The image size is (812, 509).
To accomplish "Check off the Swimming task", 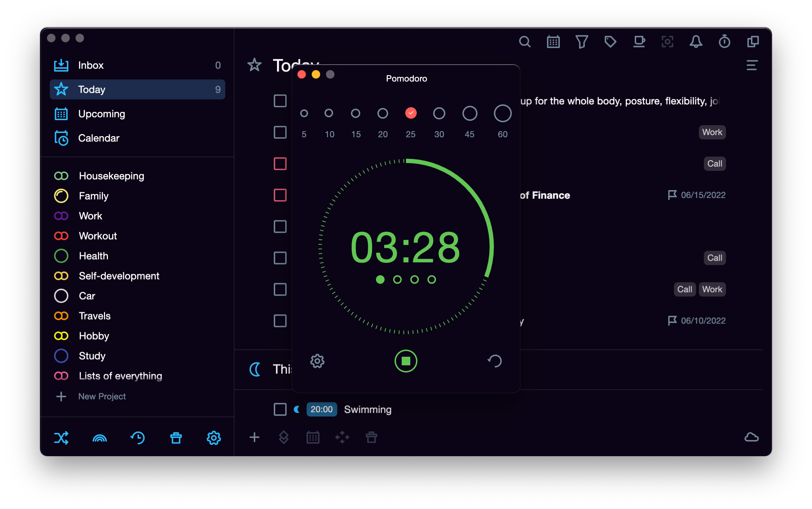I will pos(280,409).
